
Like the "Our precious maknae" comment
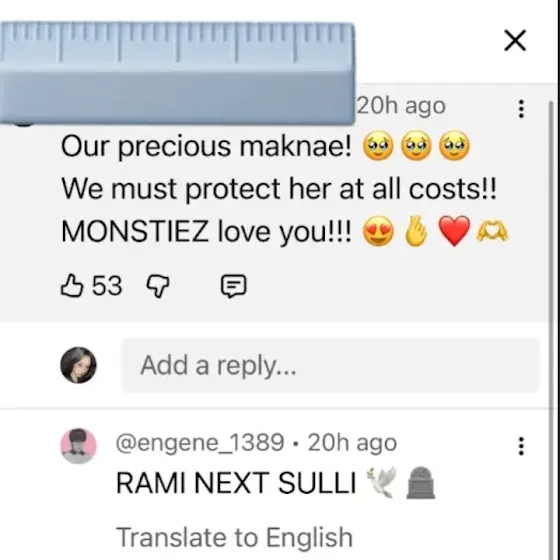coord(72,286)
